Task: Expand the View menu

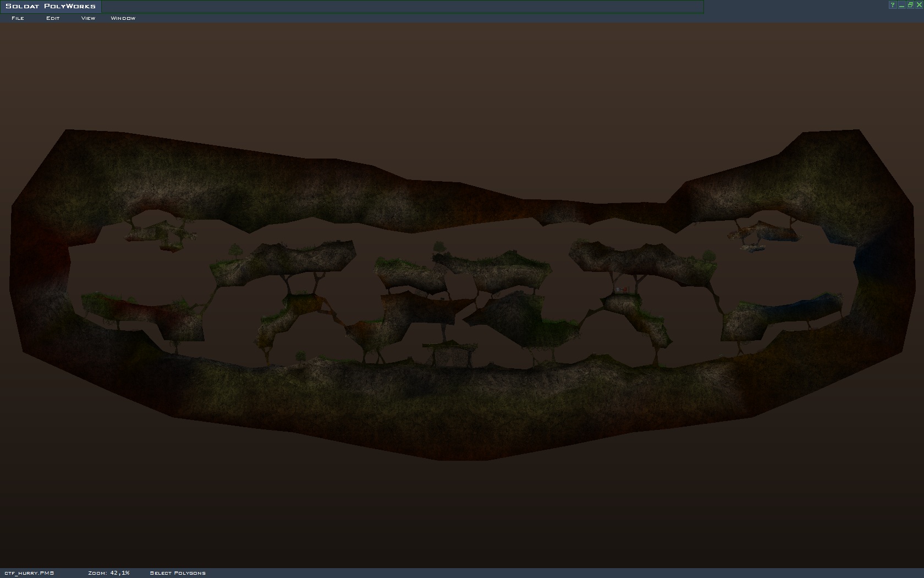Action: pyautogui.click(x=88, y=18)
